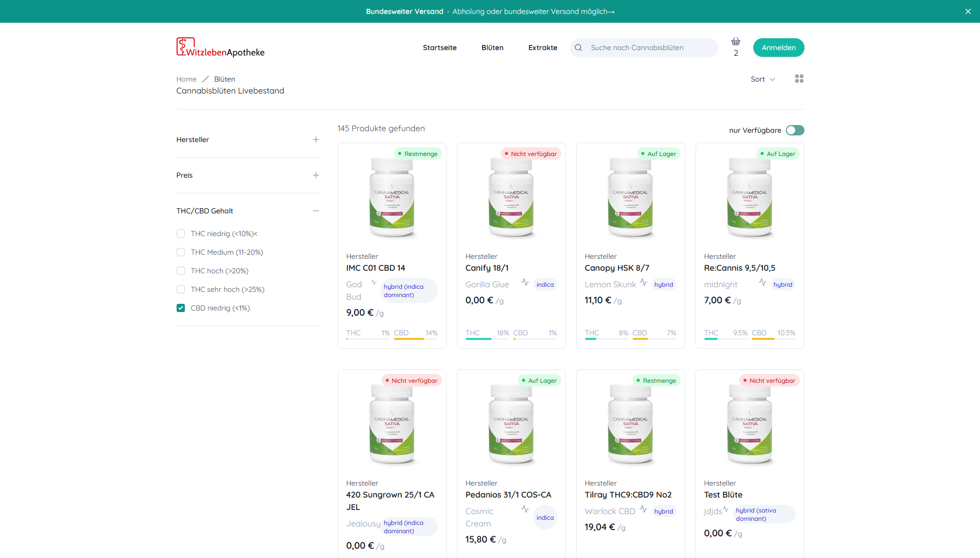This screenshot has width=980, height=558.
Task: Open the Extrakte menu item
Action: click(543, 48)
